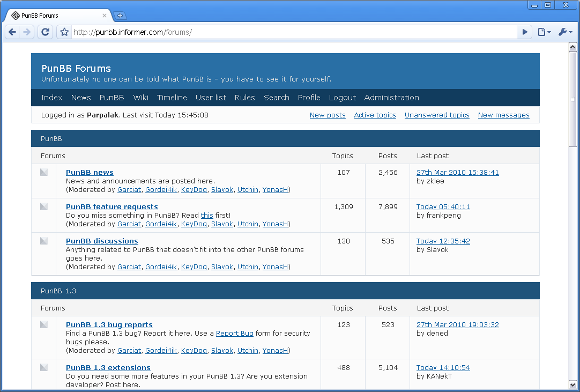Click Logout in the navigation bar
This screenshot has height=392, width=580.
pos(343,98)
